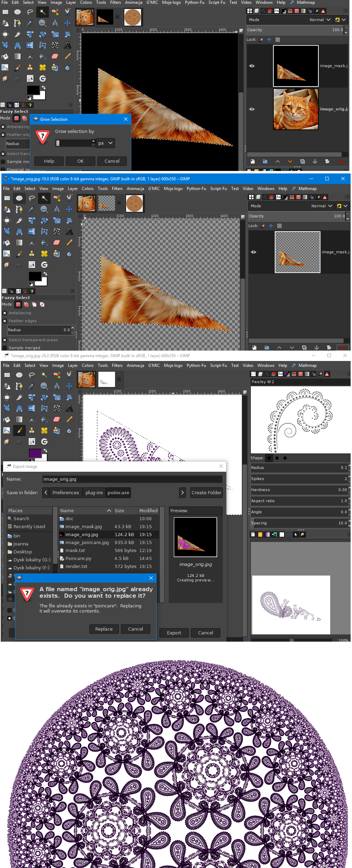Choose Gradient tool in bottom window toolbox
Viewport: 352px width, 868px height.
(x=19, y=419)
